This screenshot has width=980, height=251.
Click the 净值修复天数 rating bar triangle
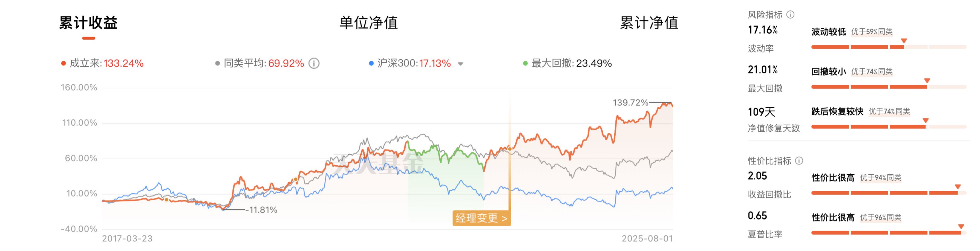[x=926, y=120]
